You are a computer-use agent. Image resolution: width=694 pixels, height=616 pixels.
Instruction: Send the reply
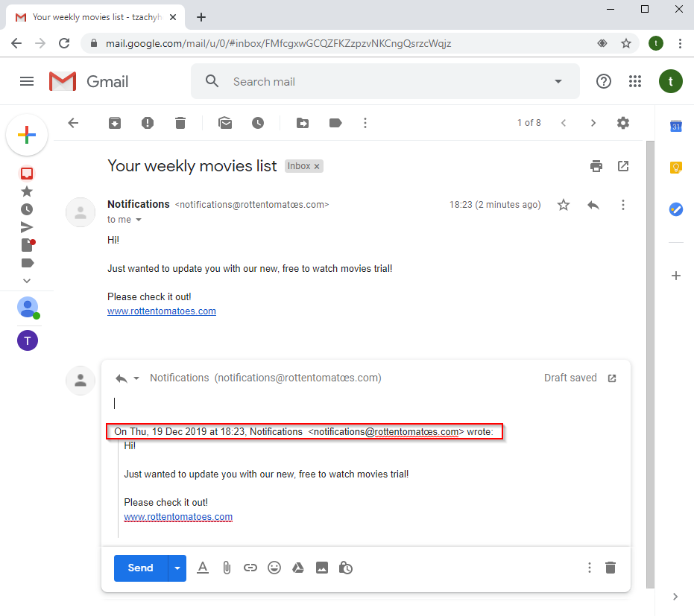(x=141, y=568)
